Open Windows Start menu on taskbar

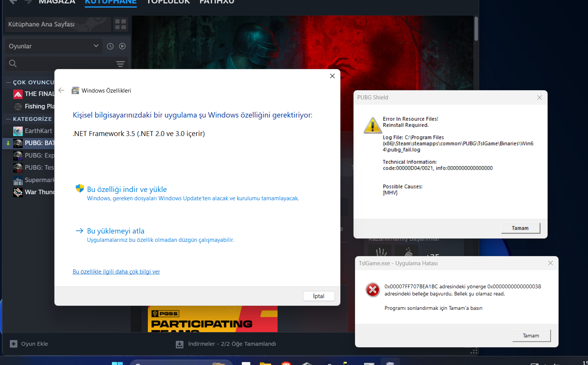coord(117,363)
